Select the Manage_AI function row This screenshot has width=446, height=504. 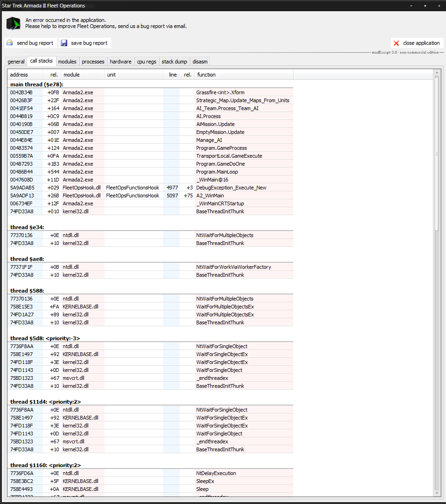pyautogui.click(x=150, y=140)
